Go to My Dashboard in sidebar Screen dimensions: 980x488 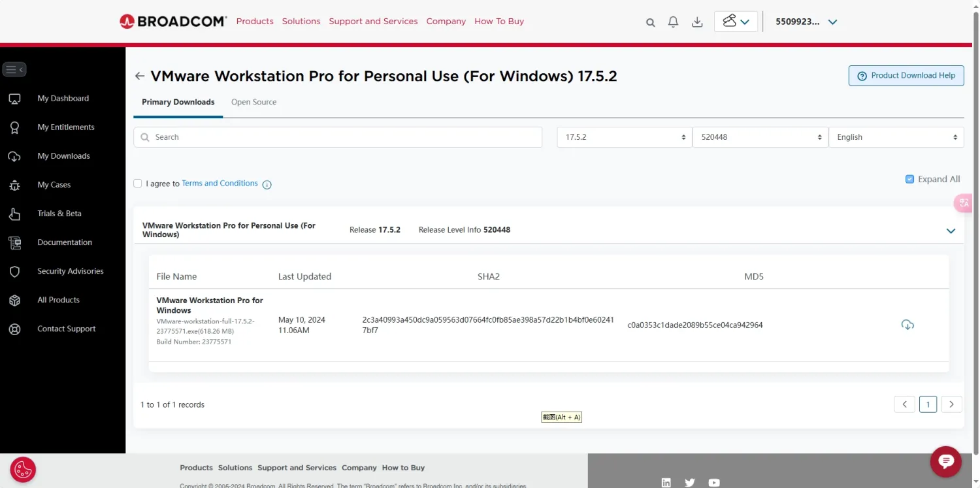pyautogui.click(x=63, y=99)
